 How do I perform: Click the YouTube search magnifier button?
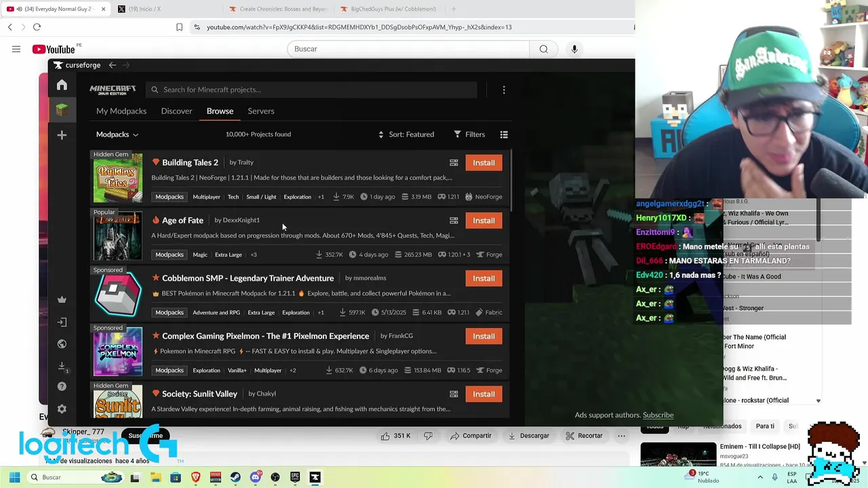pos(543,49)
